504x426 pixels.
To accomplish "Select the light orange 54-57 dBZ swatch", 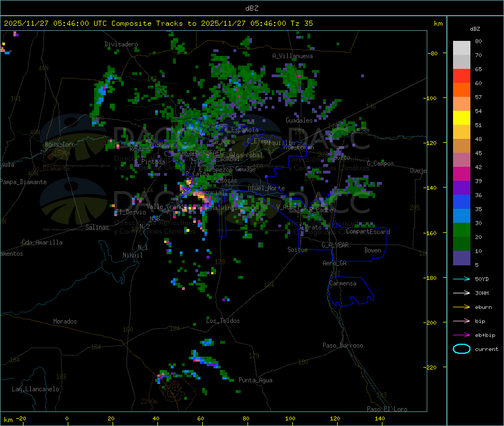I will click(x=461, y=104).
